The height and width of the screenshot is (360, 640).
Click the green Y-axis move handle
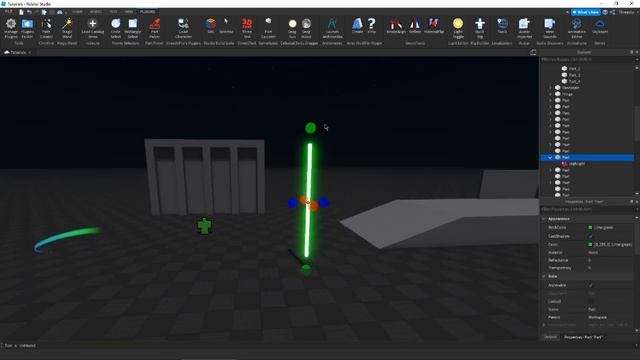310,128
